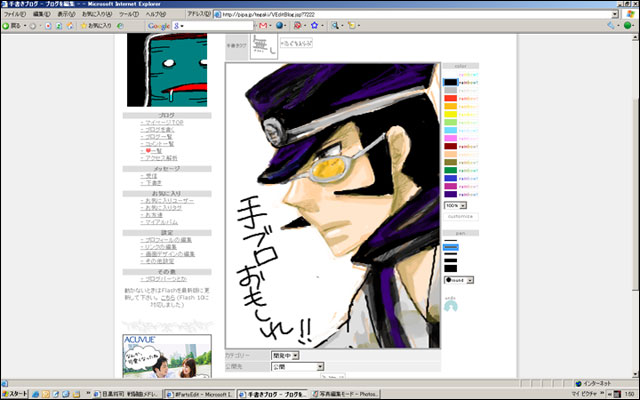Click the ACUVUE advertisement banner
Image resolution: width=640 pixels, height=400 pixels.
[167, 356]
